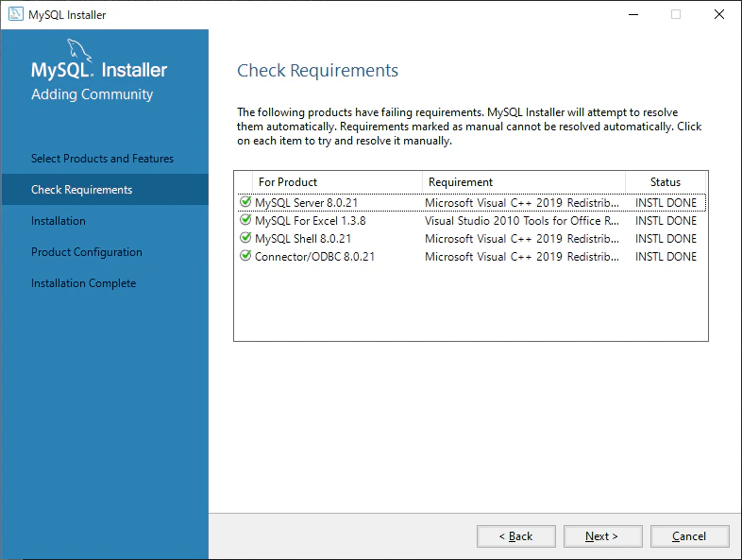Sort by the For Product column header
Image resolution: width=742 pixels, height=560 pixels.
[337, 182]
